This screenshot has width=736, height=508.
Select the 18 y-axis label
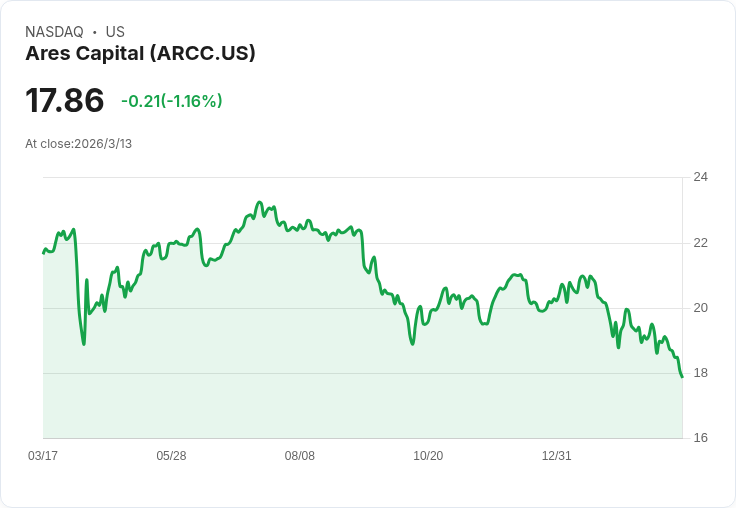[x=700, y=373]
